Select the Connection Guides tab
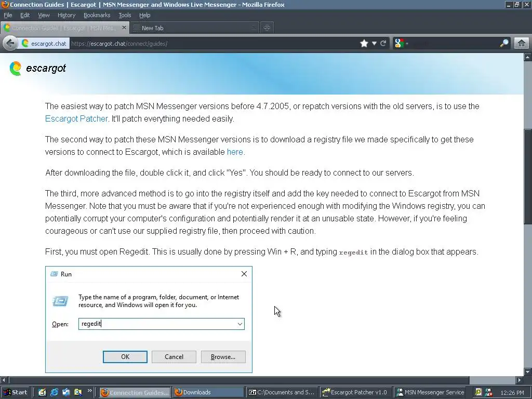Image resolution: width=532 pixels, height=399 pixels. [x=64, y=28]
